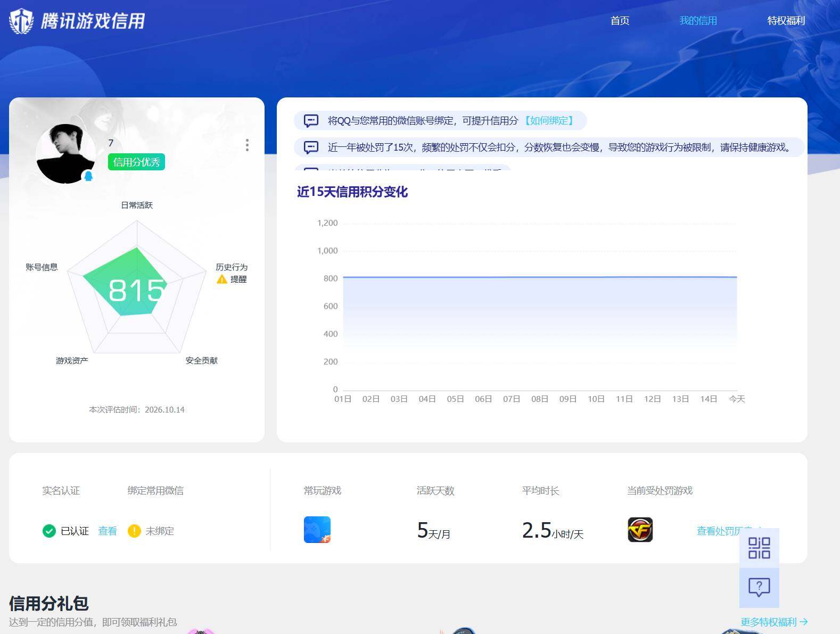Click the 安全贡献 radar label
The image size is (840, 634).
pos(201,360)
